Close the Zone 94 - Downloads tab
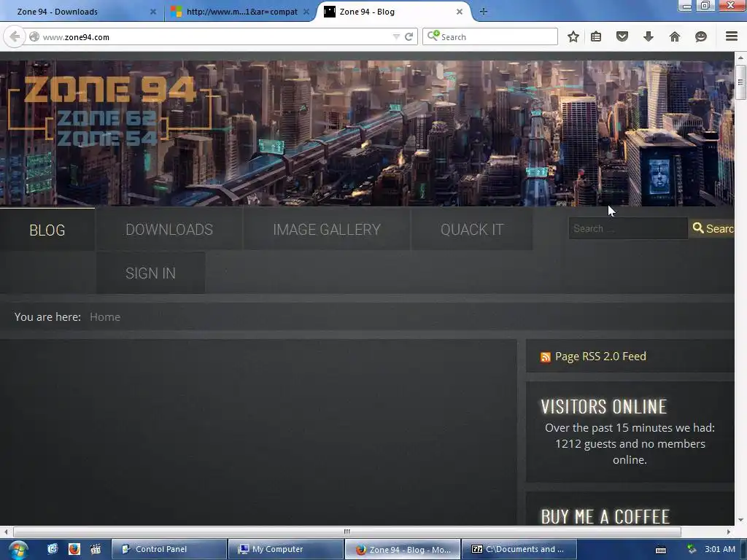 pyautogui.click(x=153, y=12)
